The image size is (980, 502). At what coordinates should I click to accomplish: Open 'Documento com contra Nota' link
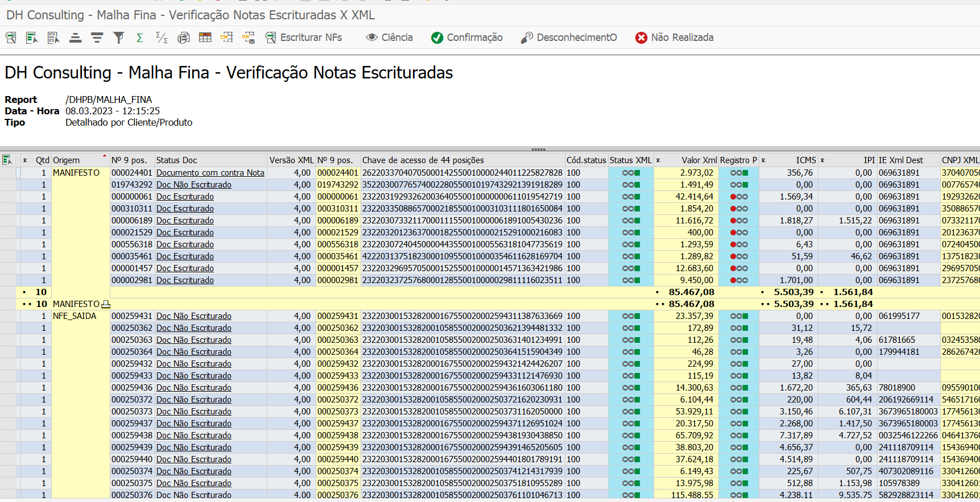coord(210,173)
